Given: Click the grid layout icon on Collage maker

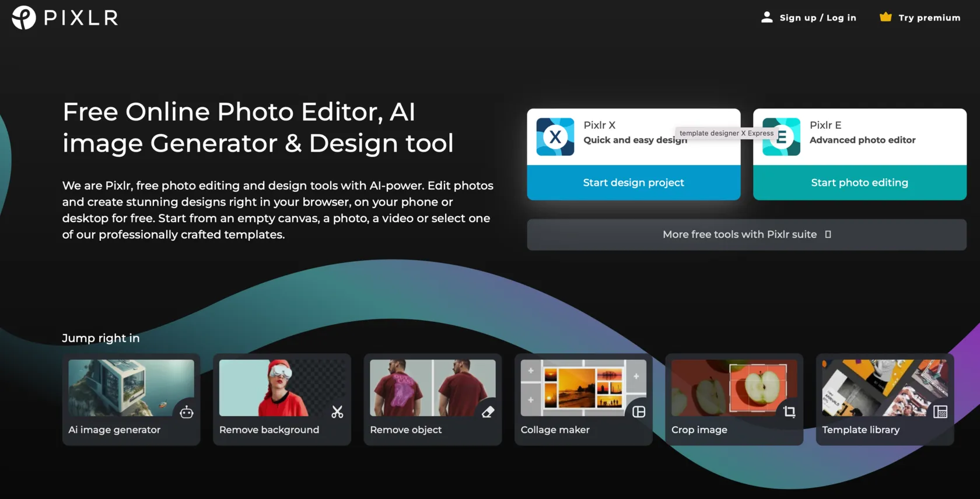Looking at the screenshot, I should (639, 412).
